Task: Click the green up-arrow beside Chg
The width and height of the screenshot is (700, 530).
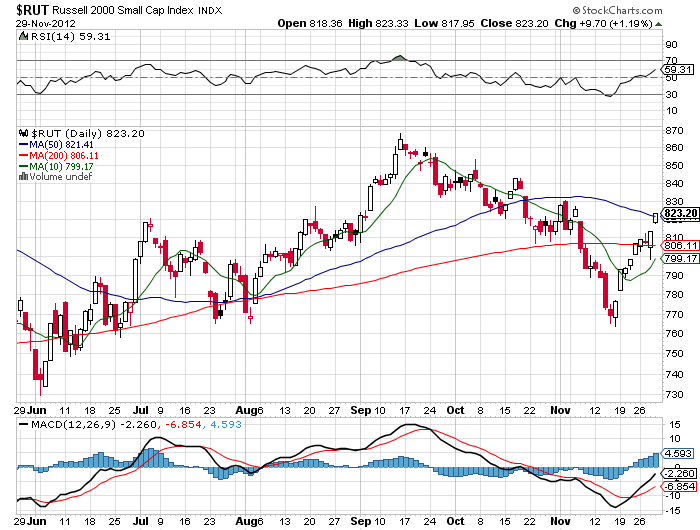Action: tap(658, 24)
